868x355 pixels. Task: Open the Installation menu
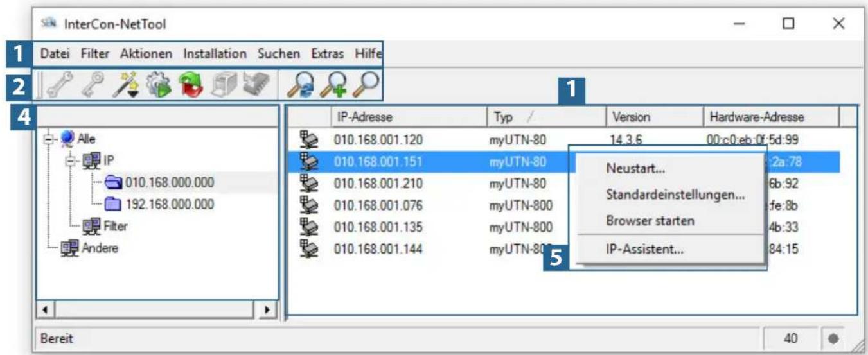(x=215, y=54)
